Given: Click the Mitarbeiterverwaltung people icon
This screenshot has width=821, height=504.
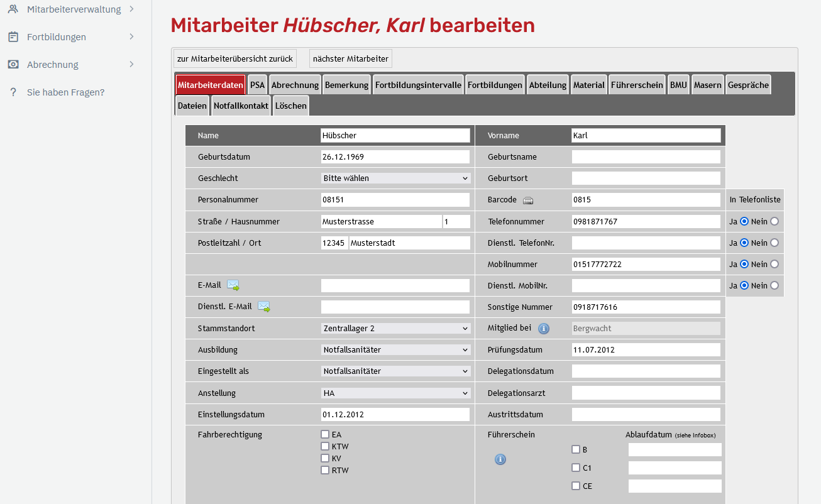Looking at the screenshot, I should (x=13, y=9).
